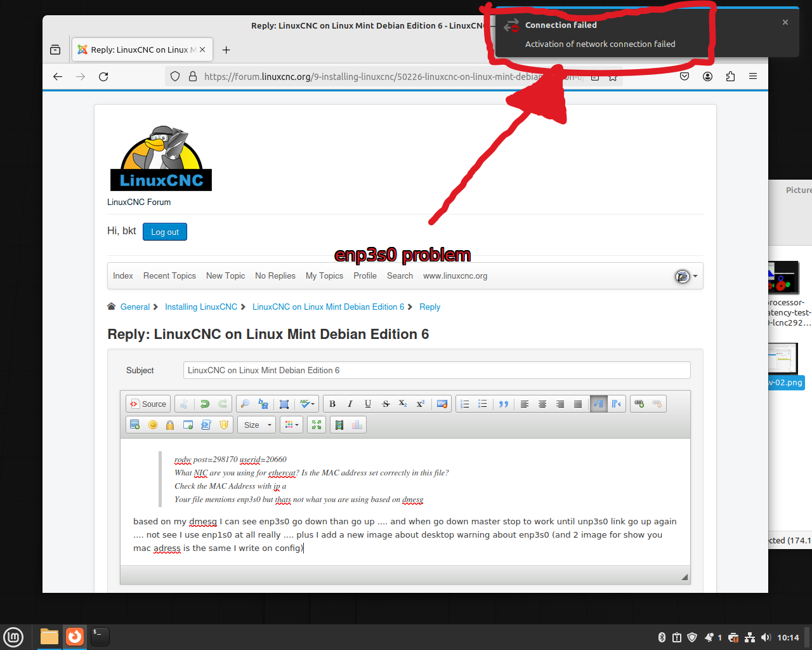
Task: Click inside the reply message text area
Action: (405, 501)
